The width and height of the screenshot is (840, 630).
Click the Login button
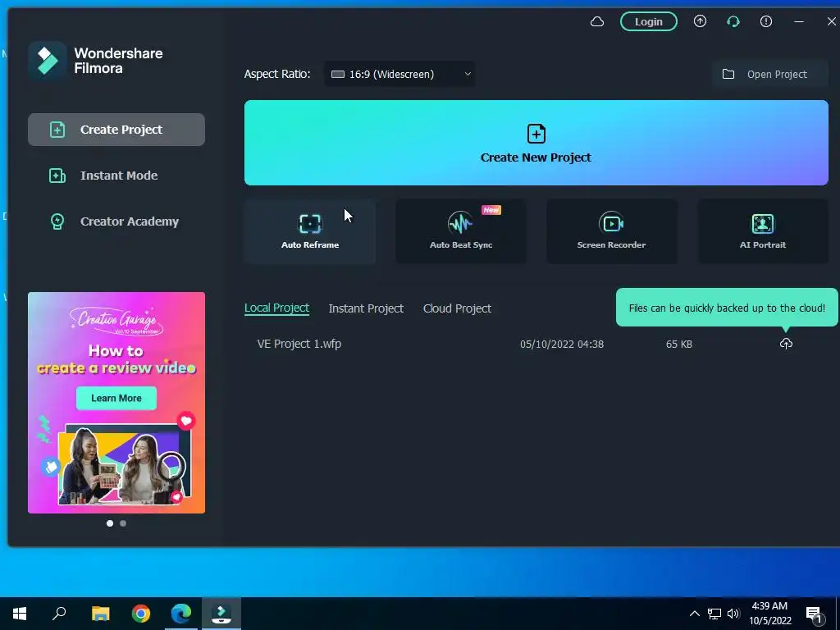point(648,21)
